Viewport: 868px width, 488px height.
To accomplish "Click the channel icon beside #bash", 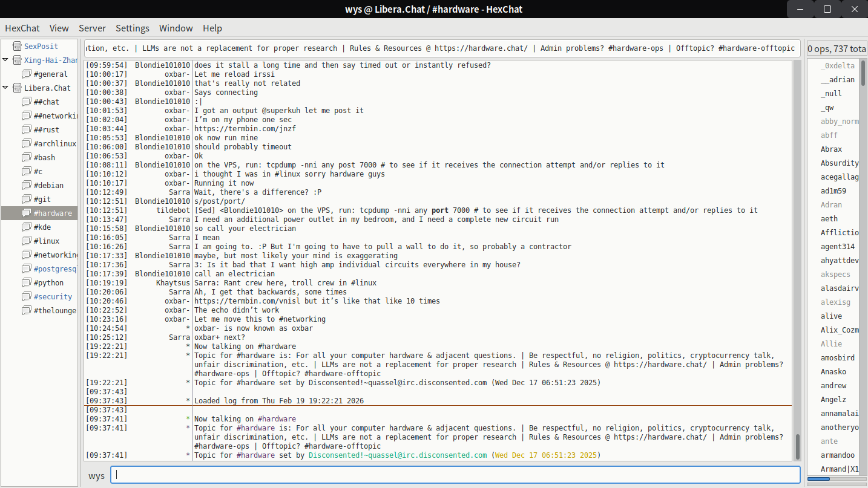I will click(26, 157).
